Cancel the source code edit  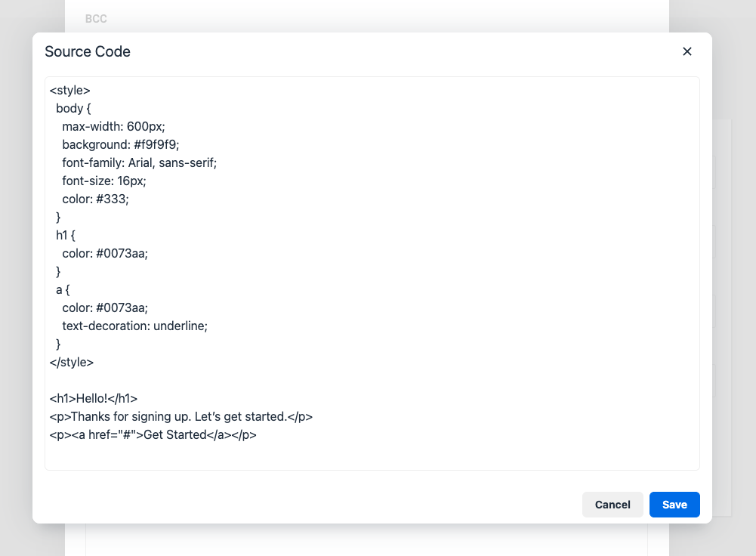[x=613, y=505]
